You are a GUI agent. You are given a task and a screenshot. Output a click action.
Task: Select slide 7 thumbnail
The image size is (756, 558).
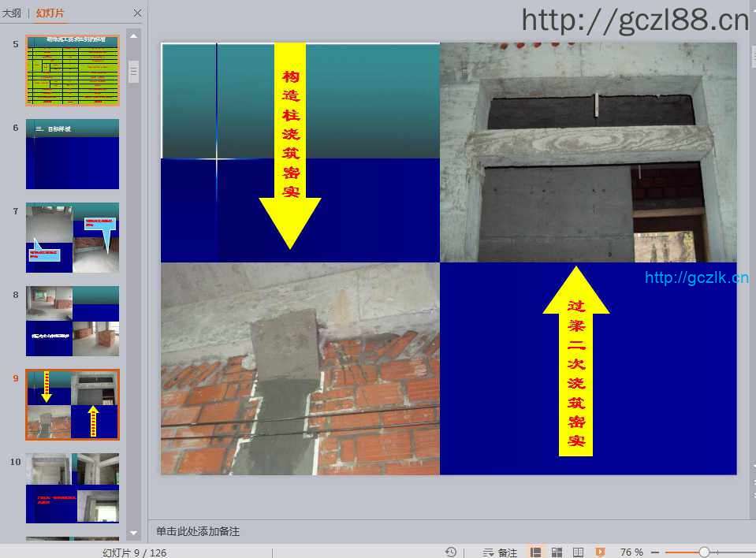pos(73,237)
